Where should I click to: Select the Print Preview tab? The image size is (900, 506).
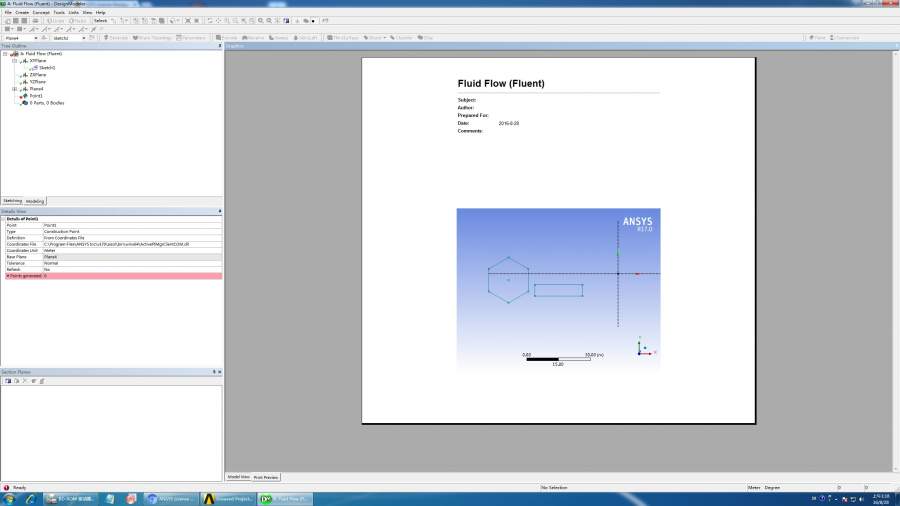point(266,477)
